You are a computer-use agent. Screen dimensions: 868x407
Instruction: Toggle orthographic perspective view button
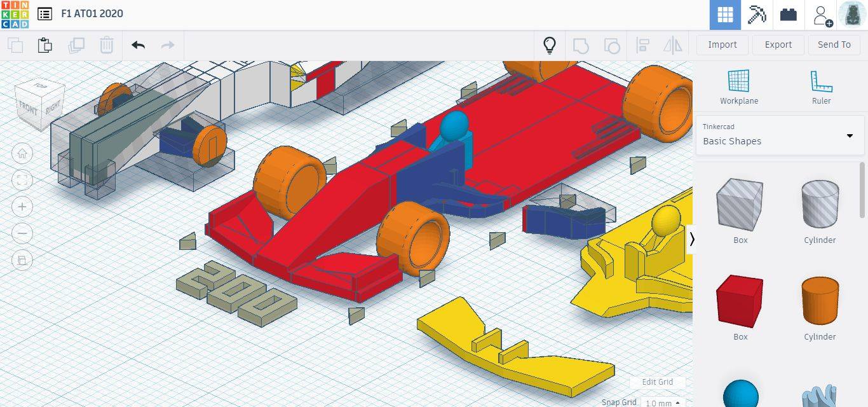coord(22,260)
